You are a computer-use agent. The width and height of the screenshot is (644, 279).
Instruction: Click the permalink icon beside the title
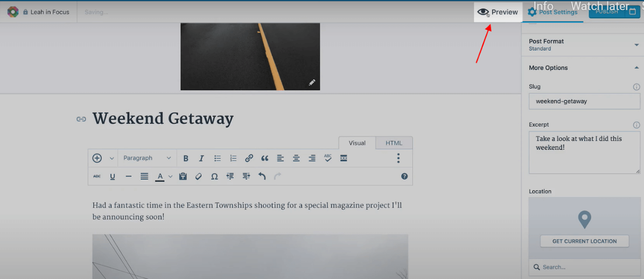[81, 119]
